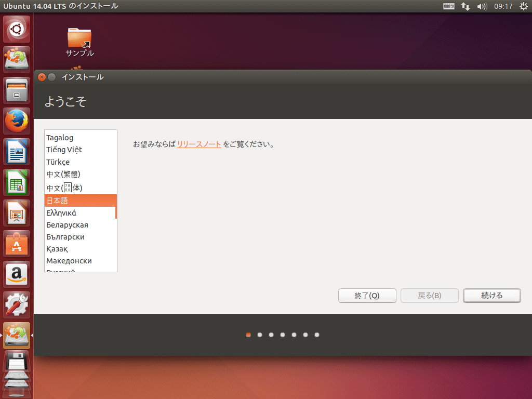This screenshot has height=399, width=532.
Task: Click the first orange progress dot
Action: [x=248, y=335]
